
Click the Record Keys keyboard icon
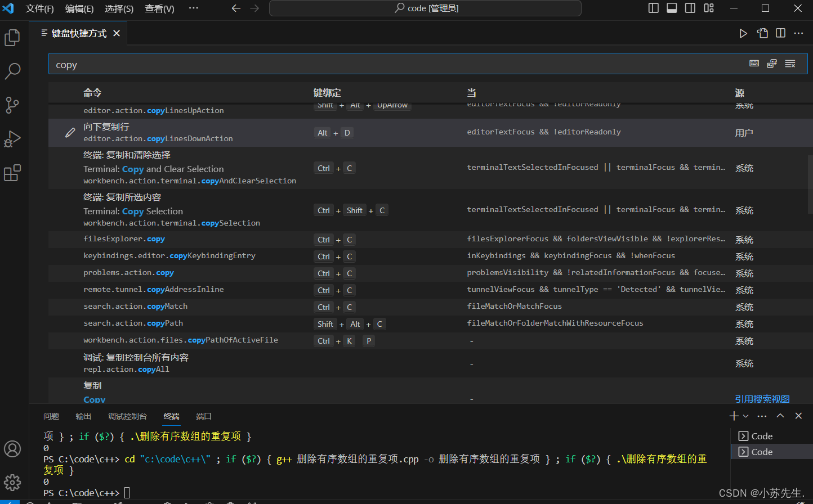(x=754, y=63)
